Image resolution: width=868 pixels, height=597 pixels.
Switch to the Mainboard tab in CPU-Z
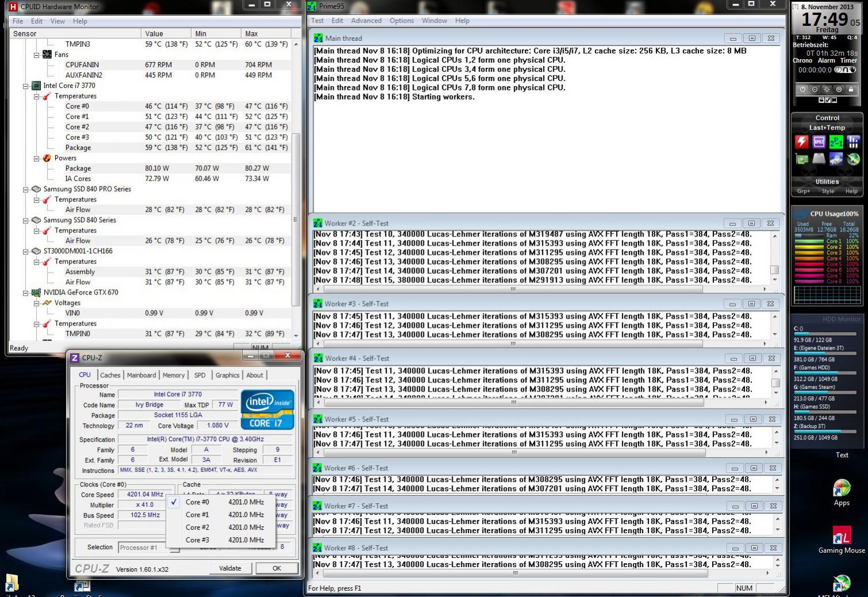(x=142, y=375)
